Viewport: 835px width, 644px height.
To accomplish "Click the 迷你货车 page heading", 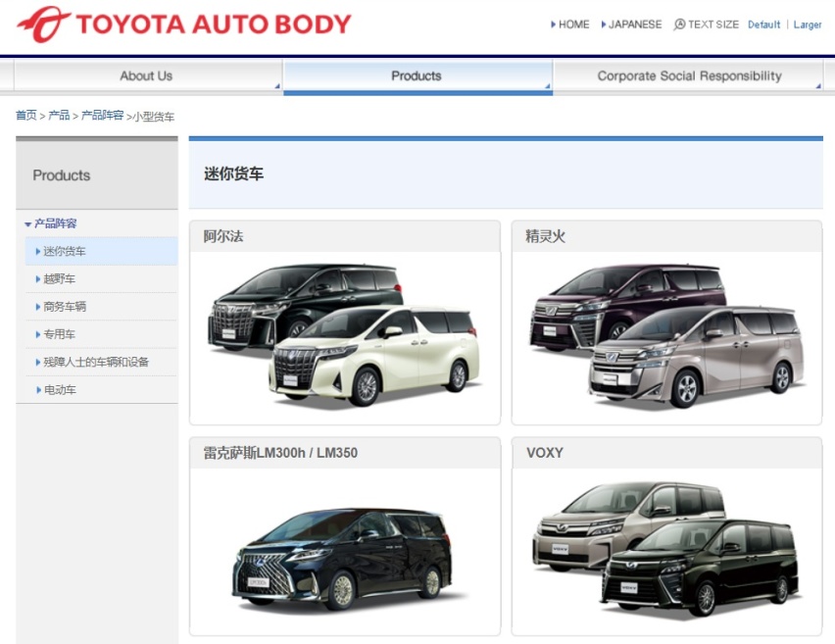I will pos(234,173).
